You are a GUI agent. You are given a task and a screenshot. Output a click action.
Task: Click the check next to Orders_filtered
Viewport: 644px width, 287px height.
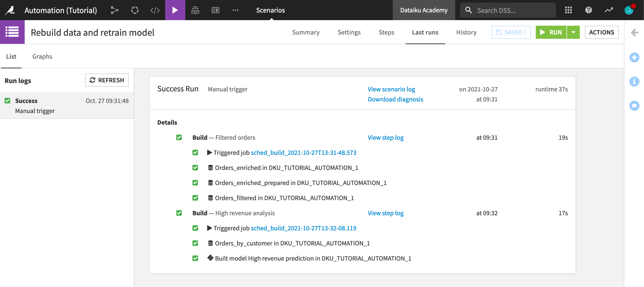click(x=195, y=198)
